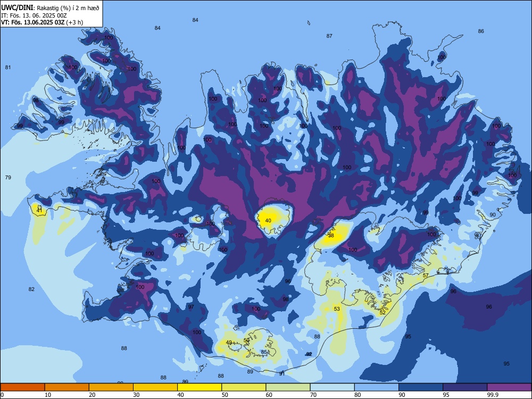Image resolution: width=532 pixels, height=399 pixels.
Task: Select the medium blue 90–95 legend swatch
Action: point(421,387)
